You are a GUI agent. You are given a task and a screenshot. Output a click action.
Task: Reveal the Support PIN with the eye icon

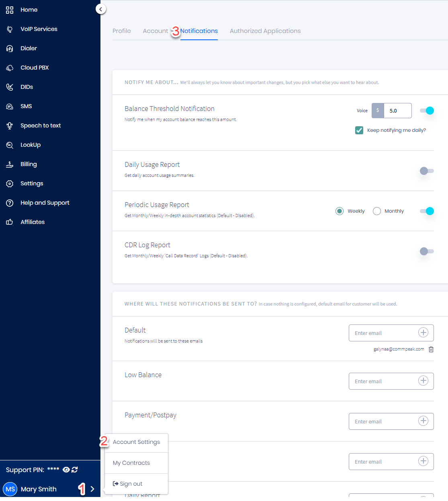pos(65,470)
